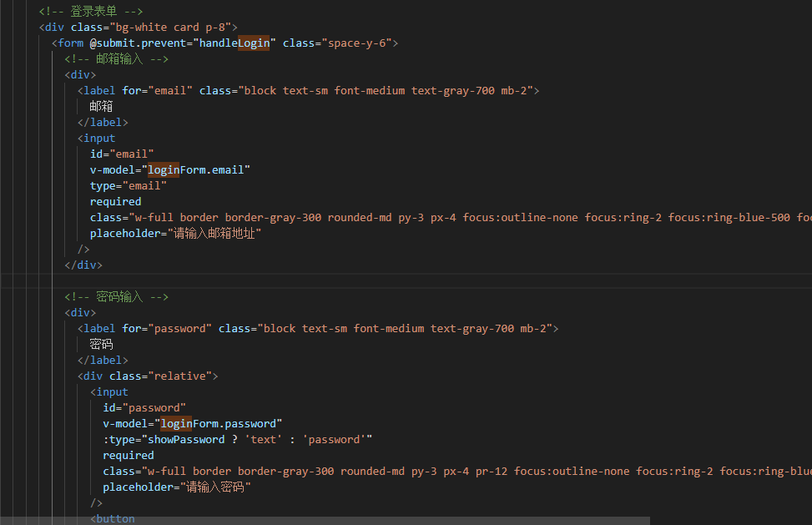Screen dimensions: 812x525
Task: Click the 'div class="relative"' line
Action: coord(148,376)
